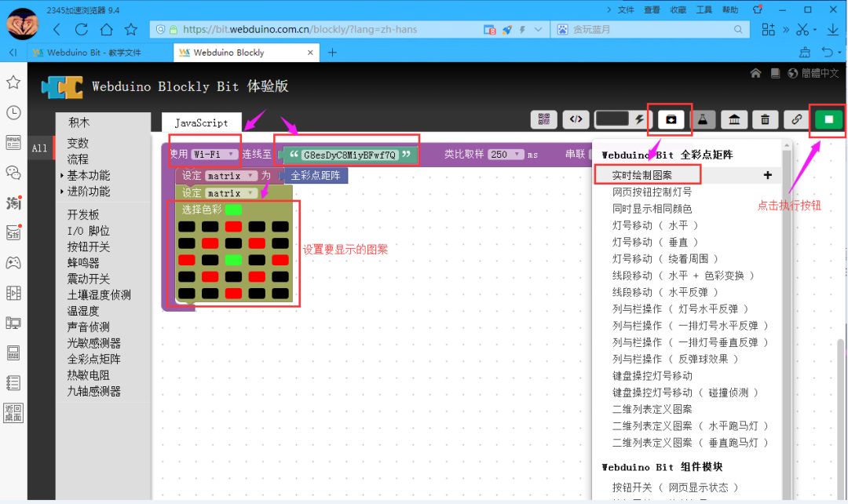This screenshot has width=848, height=504.
Task: Click the bank building icon
Action: [734, 119]
